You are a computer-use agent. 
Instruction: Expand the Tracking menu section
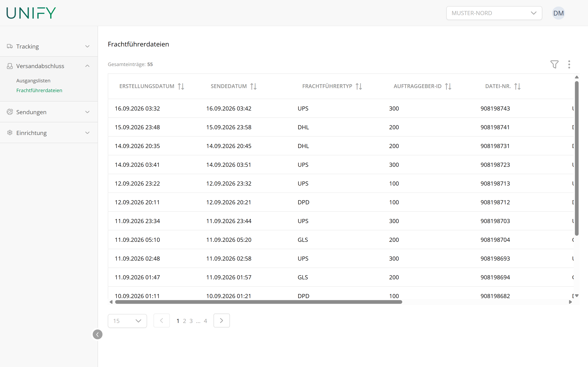click(49, 46)
